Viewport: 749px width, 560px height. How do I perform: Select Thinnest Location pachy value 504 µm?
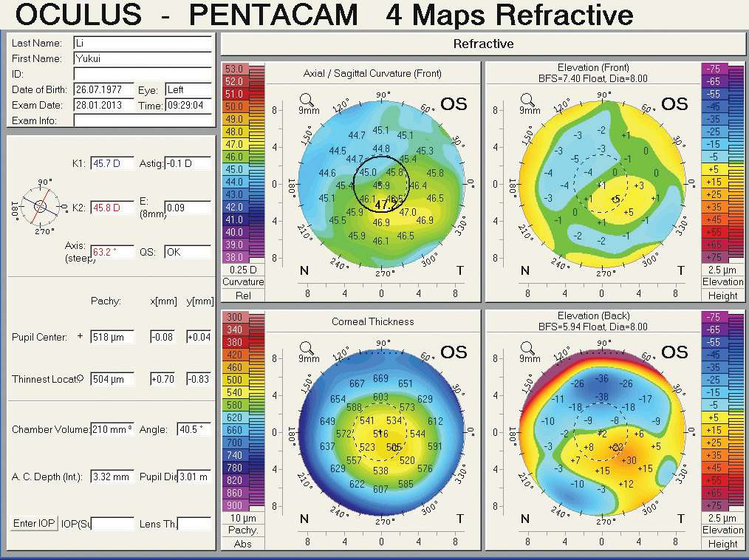click(112, 380)
